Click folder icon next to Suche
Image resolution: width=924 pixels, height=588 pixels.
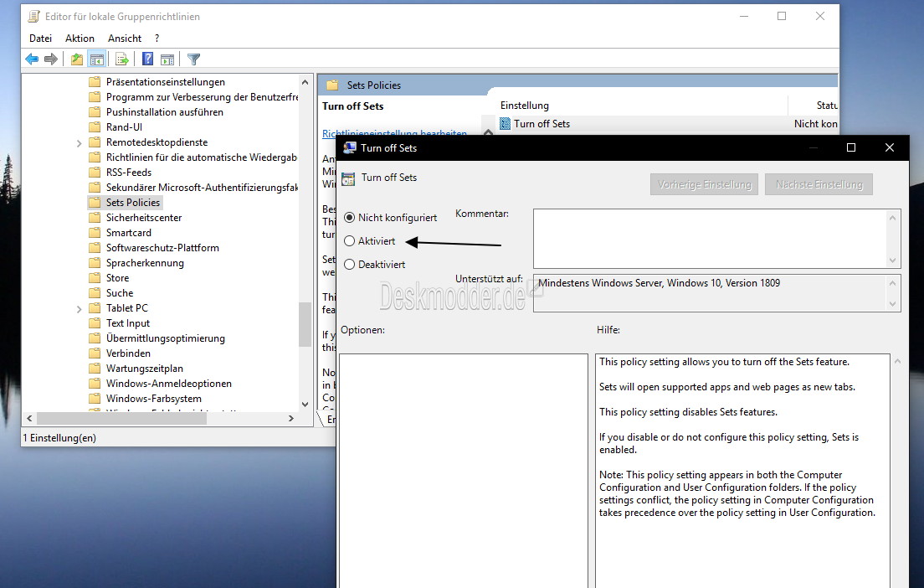pos(95,292)
